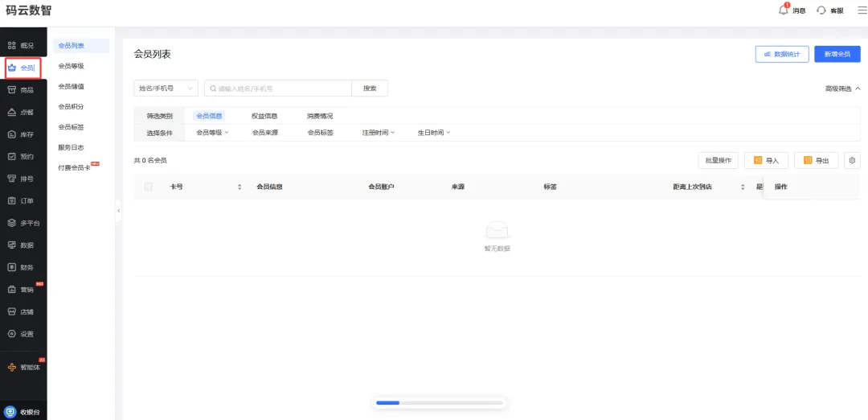Open 设置 settings in sidebar
The height and width of the screenshot is (420, 868).
pyautogui.click(x=21, y=334)
